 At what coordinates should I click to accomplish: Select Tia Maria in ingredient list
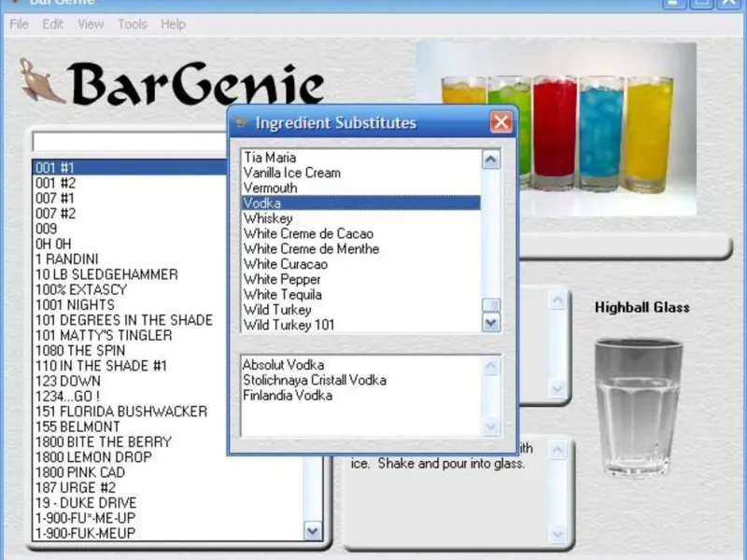pyautogui.click(x=361, y=157)
